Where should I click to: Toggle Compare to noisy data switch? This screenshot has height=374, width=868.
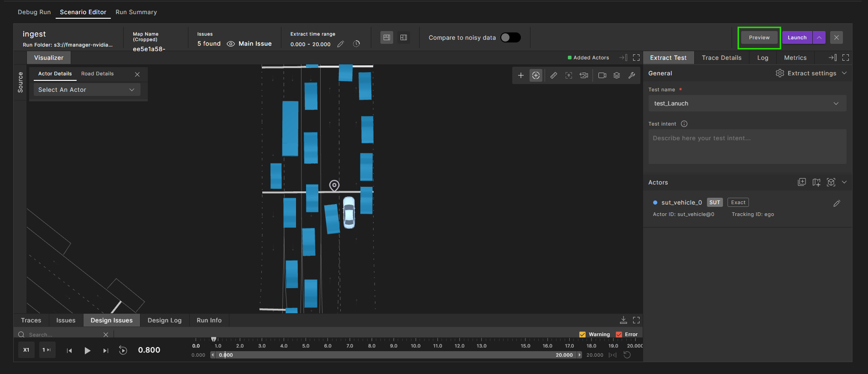[510, 37]
